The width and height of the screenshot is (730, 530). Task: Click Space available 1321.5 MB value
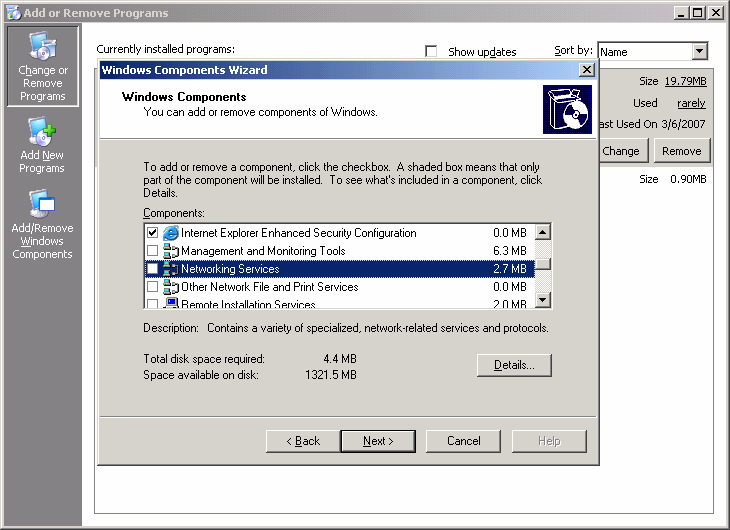[331, 375]
